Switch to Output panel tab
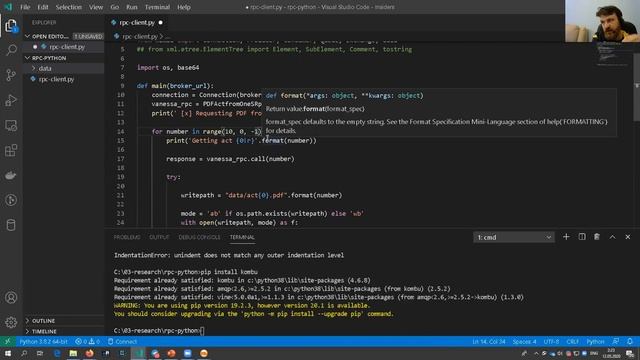This screenshot has height=360, width=640. click(x=159, y=237)
